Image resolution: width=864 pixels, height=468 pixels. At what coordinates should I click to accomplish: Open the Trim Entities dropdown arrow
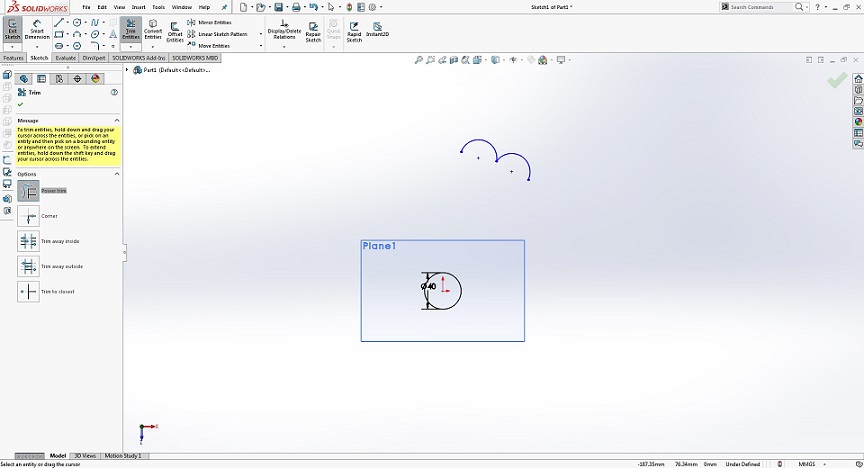[x=131, y=47]
